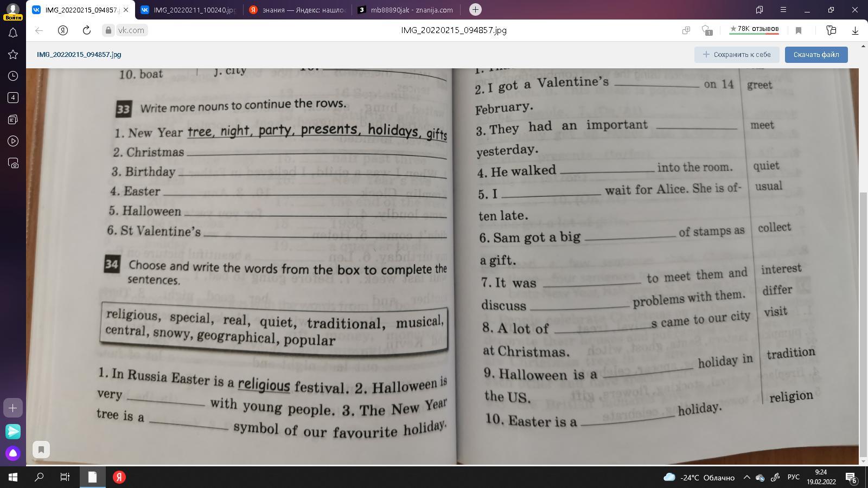This screenshot has width=868, height=488.
Task: Open the favorites star in sidebar
Action: point(13,54)
